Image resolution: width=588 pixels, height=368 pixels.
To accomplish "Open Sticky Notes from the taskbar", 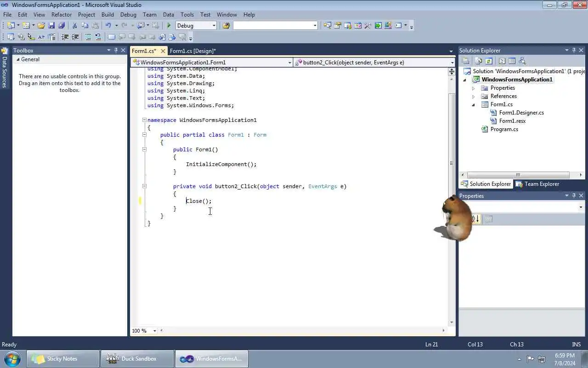I will tap(63, 359).
